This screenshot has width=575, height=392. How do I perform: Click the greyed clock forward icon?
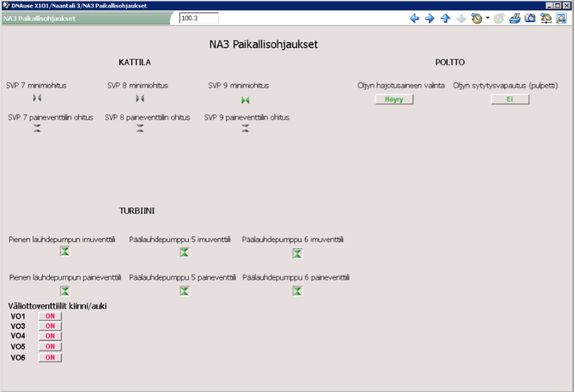[499, 19]
